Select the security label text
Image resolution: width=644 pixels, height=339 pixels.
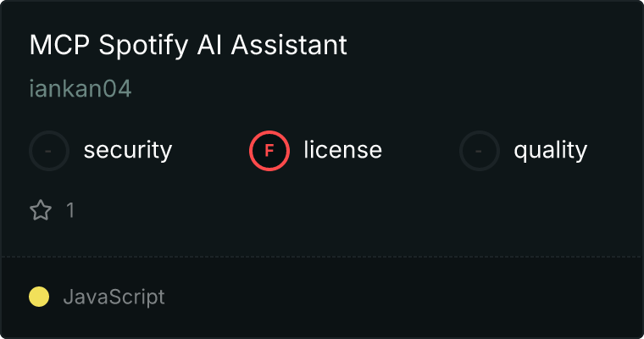click(127, 151)
